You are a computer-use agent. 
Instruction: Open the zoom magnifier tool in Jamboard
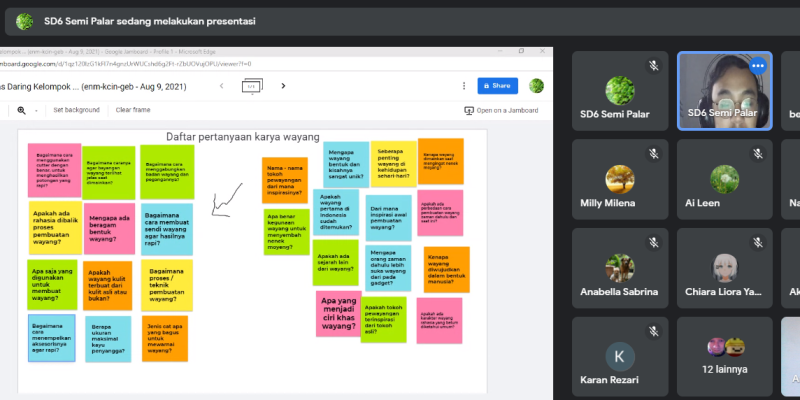point(21,110)
